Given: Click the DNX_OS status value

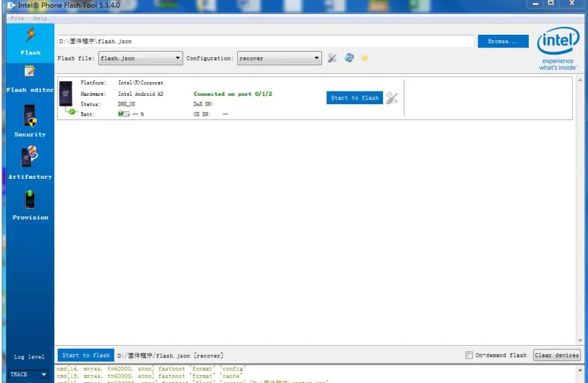Looking at the screenshot, I should point(127,104).
